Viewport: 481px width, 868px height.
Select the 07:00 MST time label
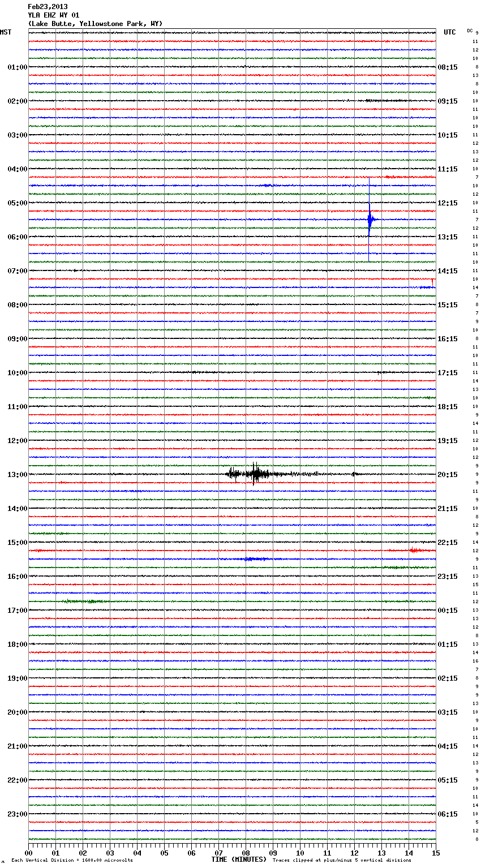(x=18, y=271)
